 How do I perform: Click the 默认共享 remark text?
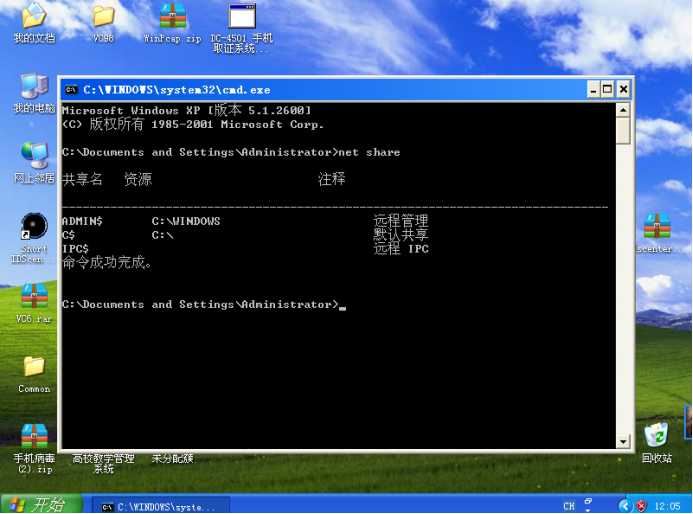point(401,234)
